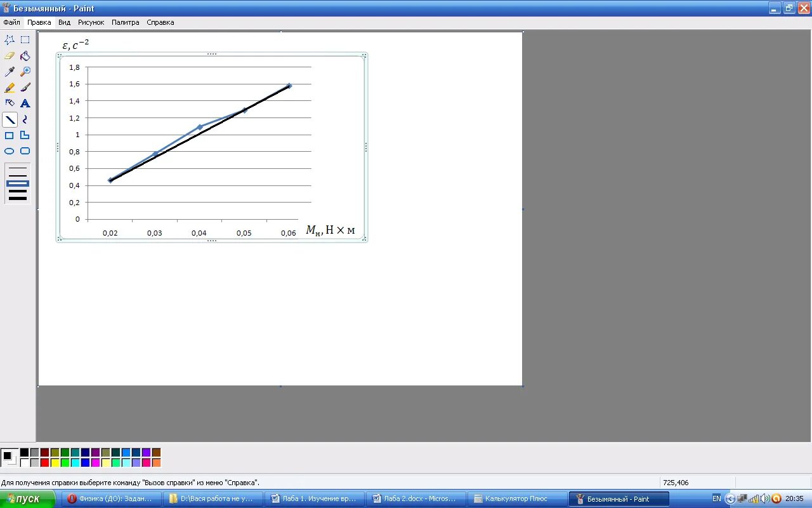The width and height of the screenshot is (812, 508).
Task: Pick the bright lime green swatch
Action: [x=65, y=463]
